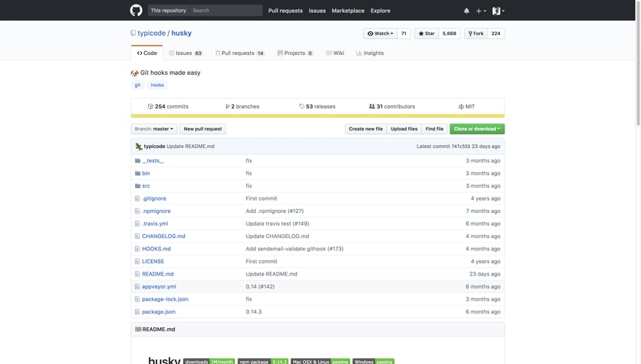Open README.md in the file list
Screen dimensions: 641x364
tap(158, 274)
